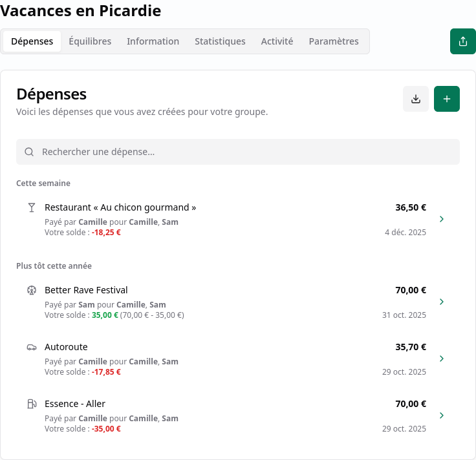The width and height of the screenshot is (476, 460).
Task: Click the cocktail glass icon for Restaurant expense
Action: click(x=32, y=207)
